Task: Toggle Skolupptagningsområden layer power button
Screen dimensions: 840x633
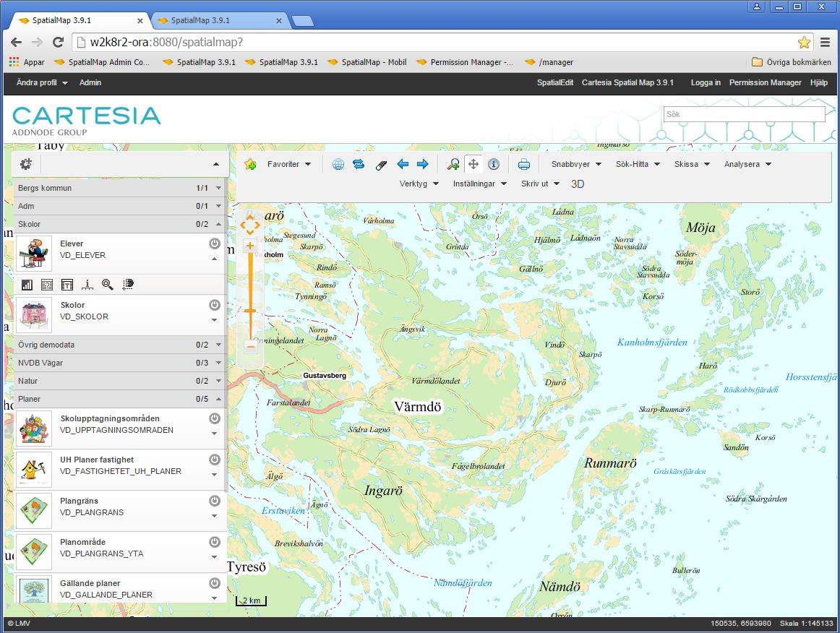Action: point(215,418)
